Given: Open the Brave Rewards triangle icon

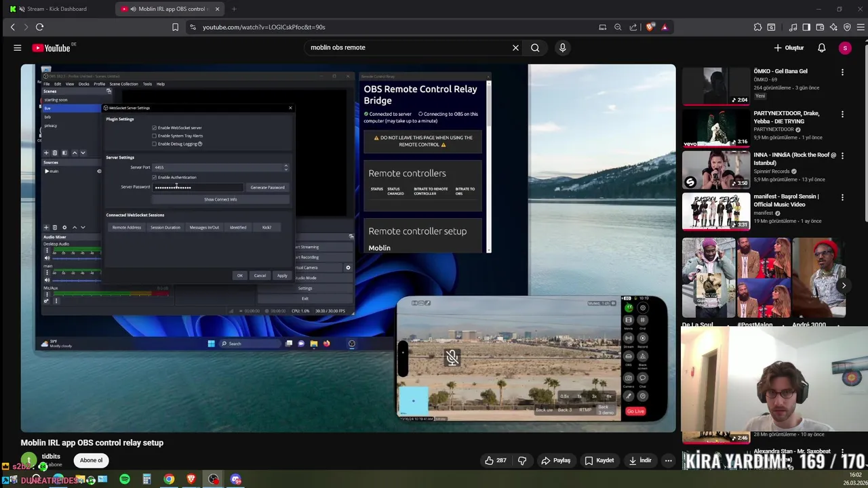Looking at the screenshot, I should point(665,27).
